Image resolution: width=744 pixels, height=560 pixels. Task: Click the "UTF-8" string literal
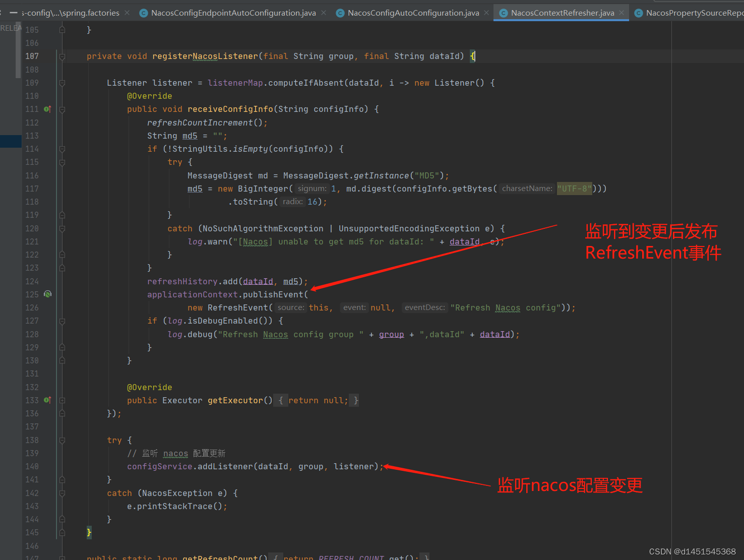click(575, 189)
